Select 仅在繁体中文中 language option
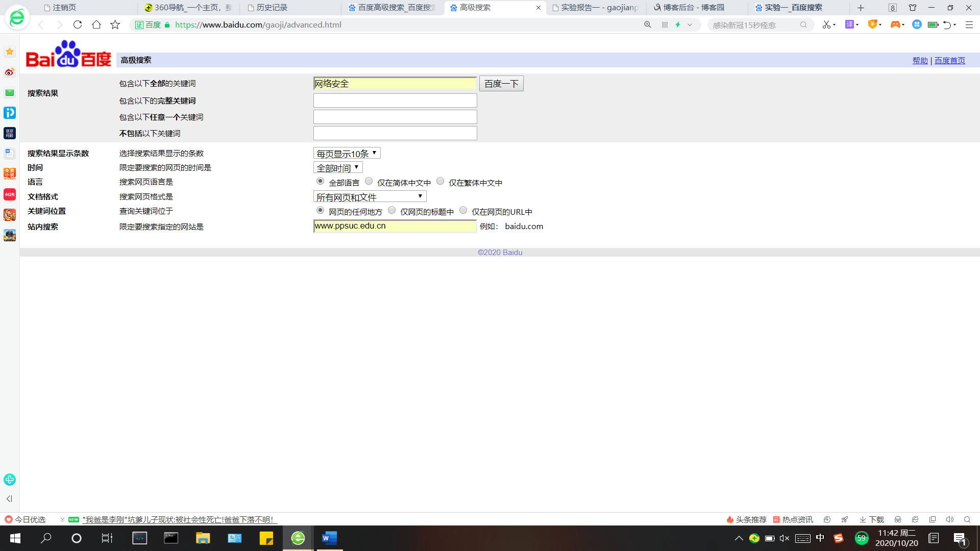 pyautogui.click(x=440, y=181)
